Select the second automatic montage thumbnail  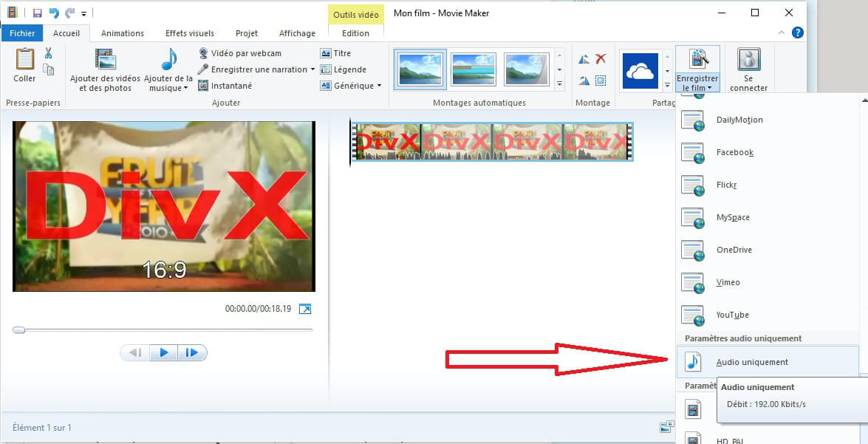(x=474, y=69)
